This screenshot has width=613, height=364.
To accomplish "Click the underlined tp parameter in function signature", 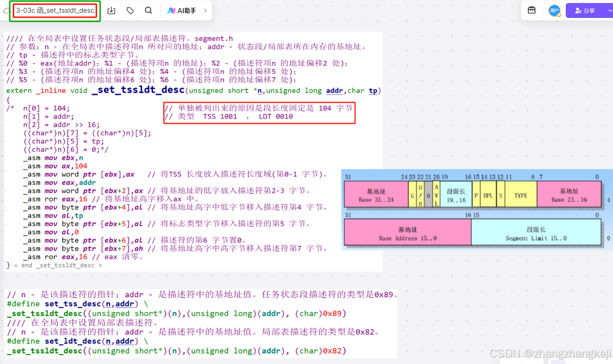I will tap(373, 91).
